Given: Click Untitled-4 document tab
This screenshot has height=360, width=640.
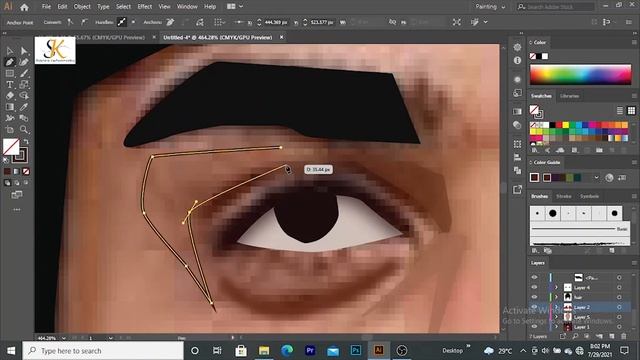Looking at the screenshot, I should click(x=218, y=37).
